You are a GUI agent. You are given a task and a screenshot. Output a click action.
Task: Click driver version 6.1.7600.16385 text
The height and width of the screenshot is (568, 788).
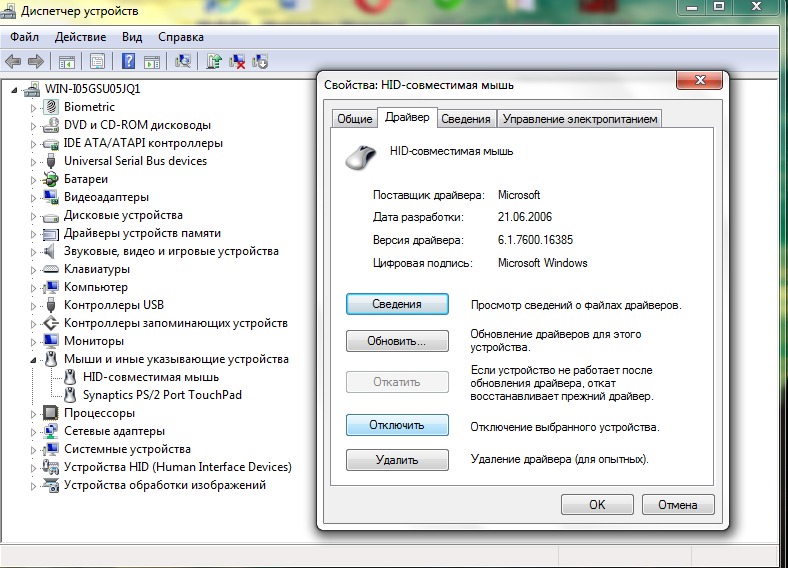point(535,240)
